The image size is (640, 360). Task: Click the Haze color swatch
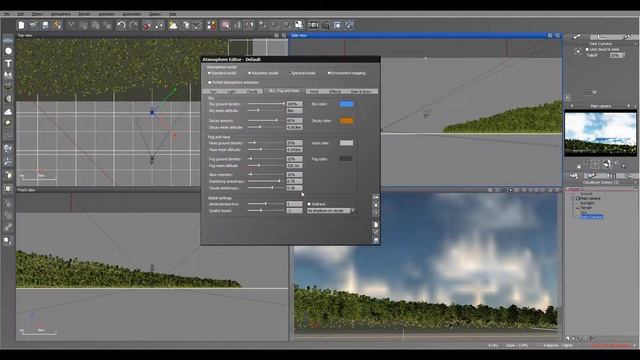coord(347,143)
